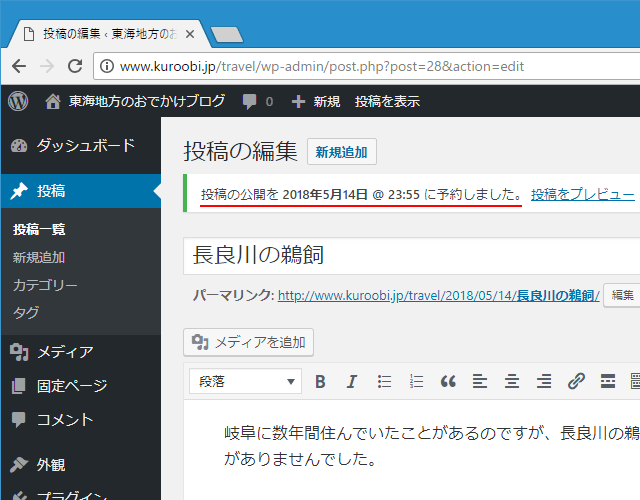Click the comments bubble icon in admin bar
Screen dimensions: 640x500
(x=249, y=101)
